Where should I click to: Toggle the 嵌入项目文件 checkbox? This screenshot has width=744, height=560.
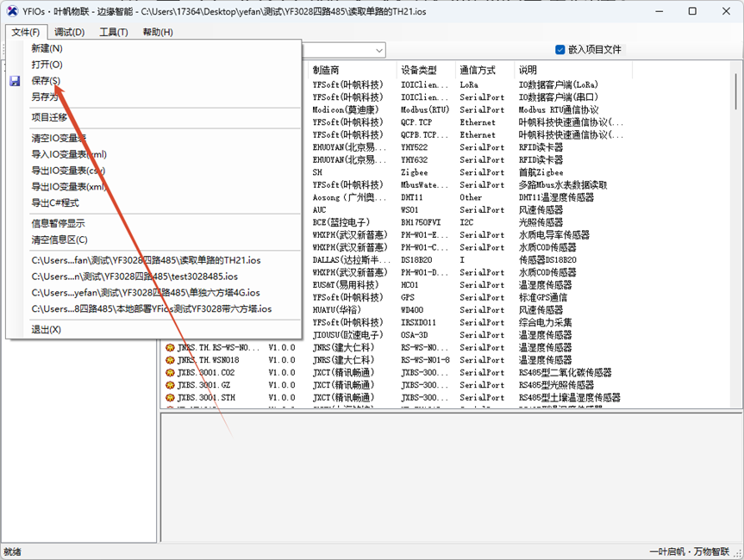[560, 49]
